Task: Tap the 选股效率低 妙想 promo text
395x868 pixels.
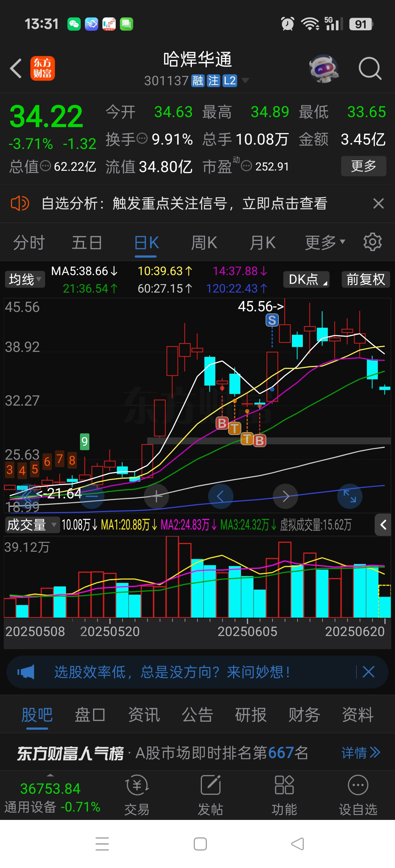Action: [172, 672]
